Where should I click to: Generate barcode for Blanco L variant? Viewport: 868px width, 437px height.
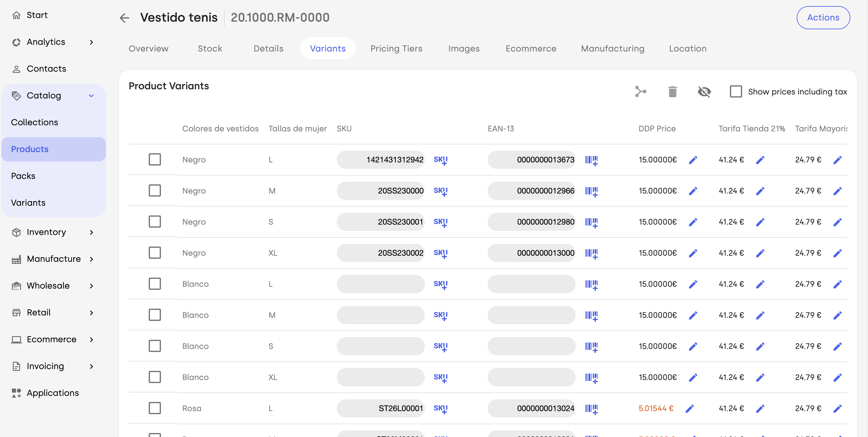click(x=591, y=284)
